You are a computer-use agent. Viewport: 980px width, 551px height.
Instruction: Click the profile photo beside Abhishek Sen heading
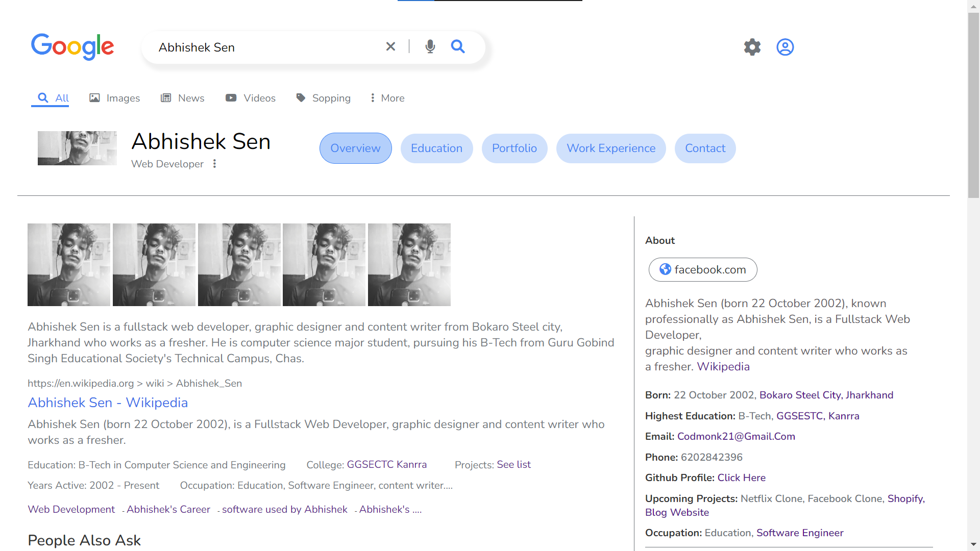tap(77, 148)
